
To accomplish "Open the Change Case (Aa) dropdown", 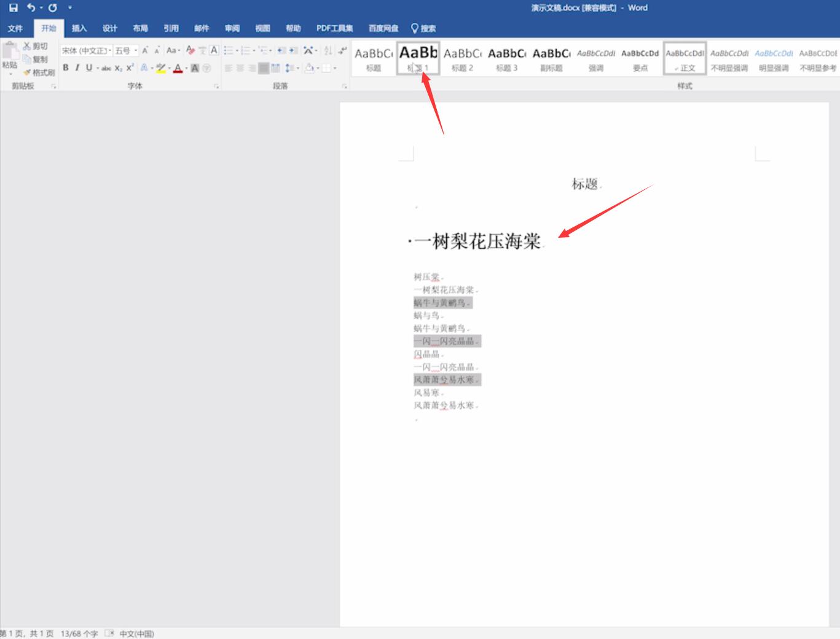I will [x=173, y=50].
